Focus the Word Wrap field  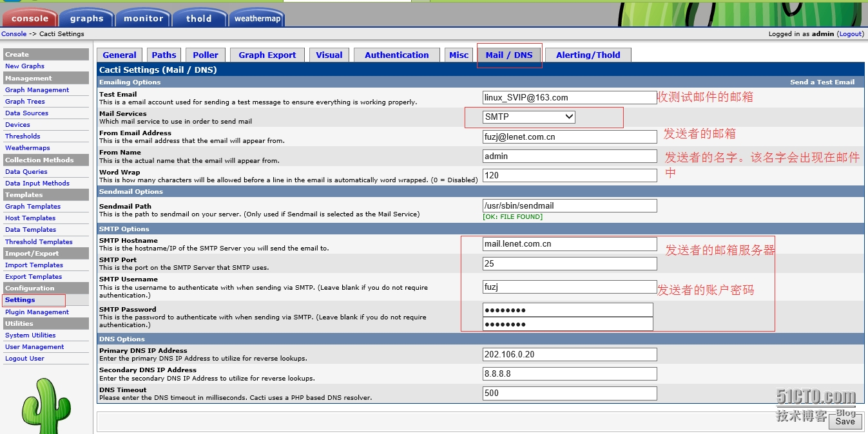(x=570, y=175)
